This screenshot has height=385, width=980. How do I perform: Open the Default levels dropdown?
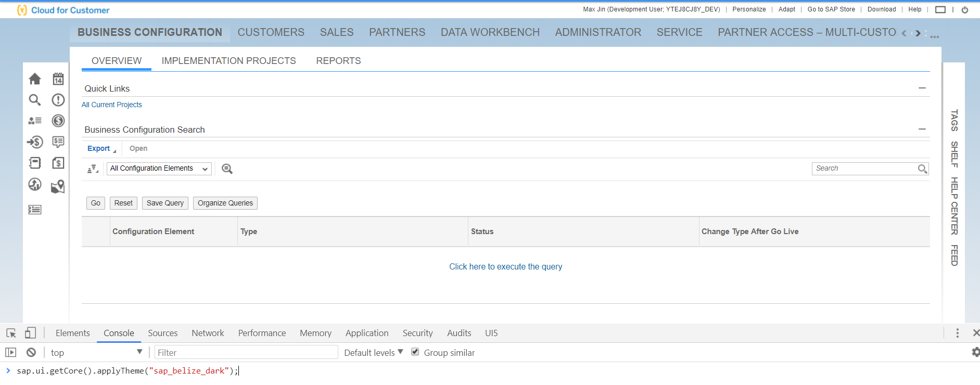[x=374, y=352]
